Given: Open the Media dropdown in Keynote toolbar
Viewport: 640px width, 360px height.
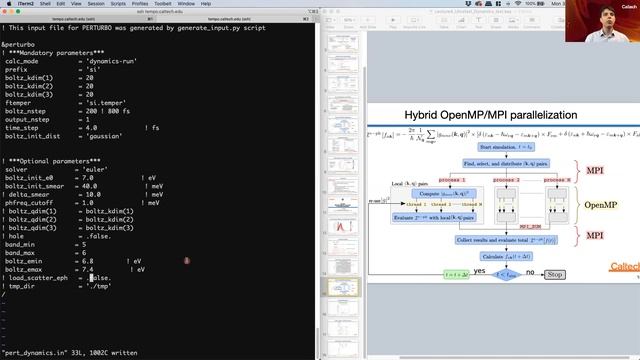Looking at the screenshot, I should pyautogui.click(x=513, y=21).
